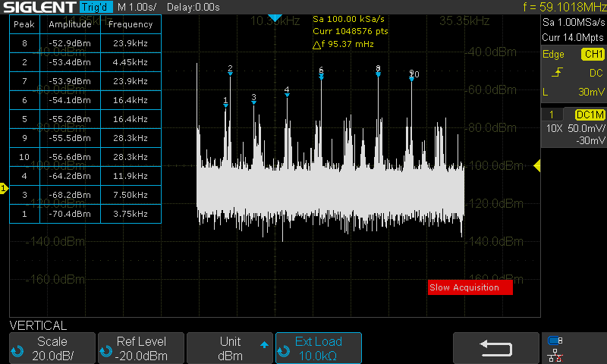Click peak marker 4 on the spectrum
Screen dimensions: 607x364
287,92
